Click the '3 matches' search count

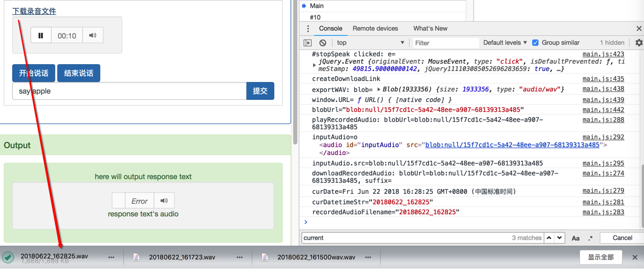(527, 238)
